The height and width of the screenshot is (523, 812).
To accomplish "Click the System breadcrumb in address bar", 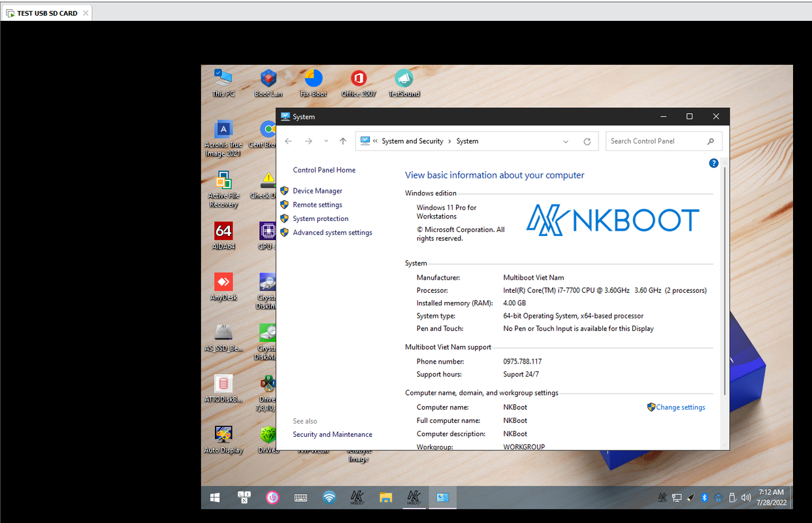I will point(467,141).
